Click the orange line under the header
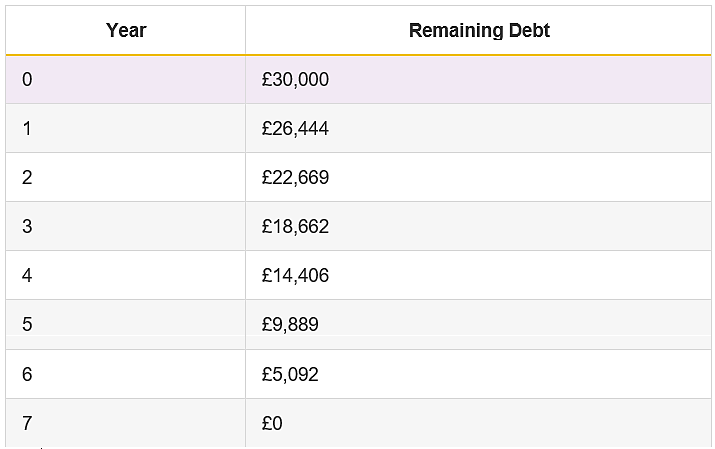The height and width of the screenshot is (449, 715). click(x=358, y=55)
